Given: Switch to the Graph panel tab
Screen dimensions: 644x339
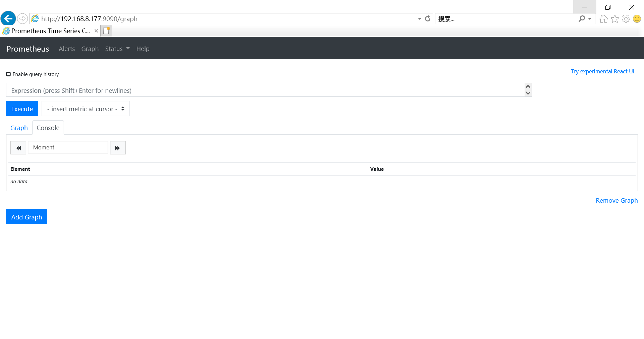Looking at the screenshot, I should (x=19, y=128).
